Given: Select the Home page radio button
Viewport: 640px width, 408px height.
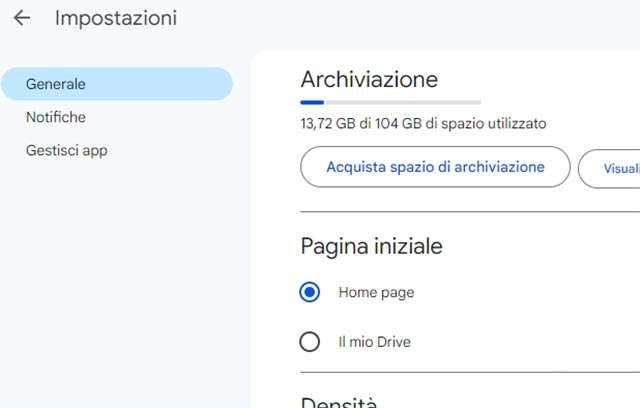Looking at the screenshot, I should [310, 292].
